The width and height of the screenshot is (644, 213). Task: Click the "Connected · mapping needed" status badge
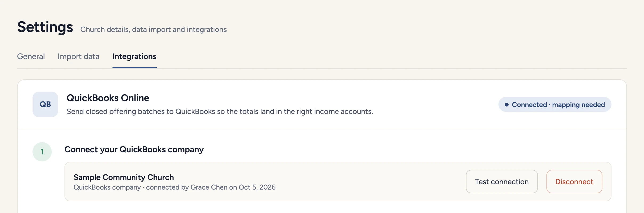coord(555,104)
